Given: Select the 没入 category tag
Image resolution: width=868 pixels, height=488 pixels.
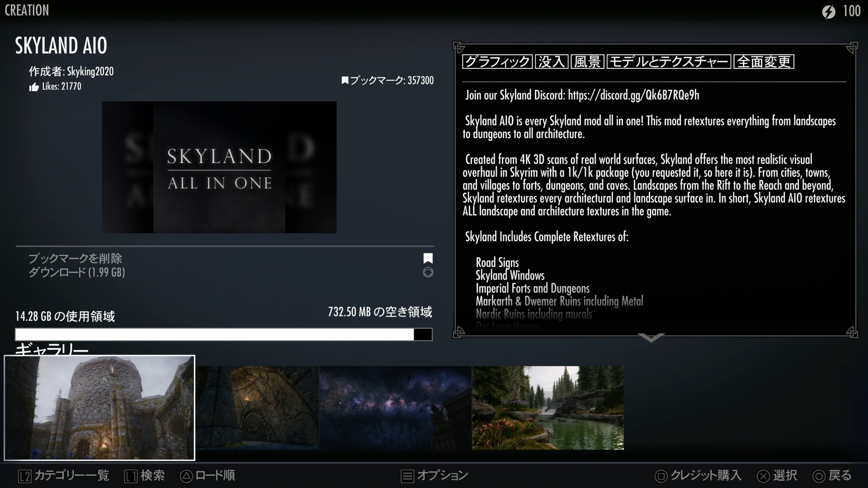Looking at the screenshot, I should 552,62.
